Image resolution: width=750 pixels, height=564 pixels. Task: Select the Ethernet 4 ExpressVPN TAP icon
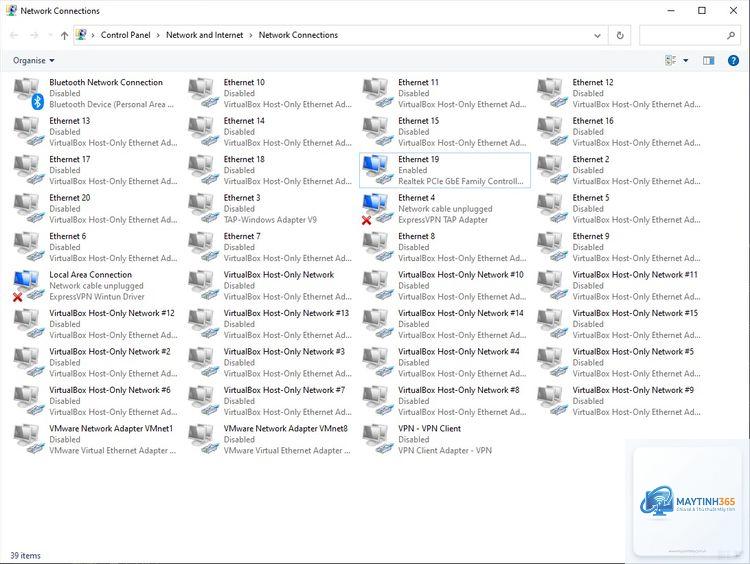tap(378, 209)
